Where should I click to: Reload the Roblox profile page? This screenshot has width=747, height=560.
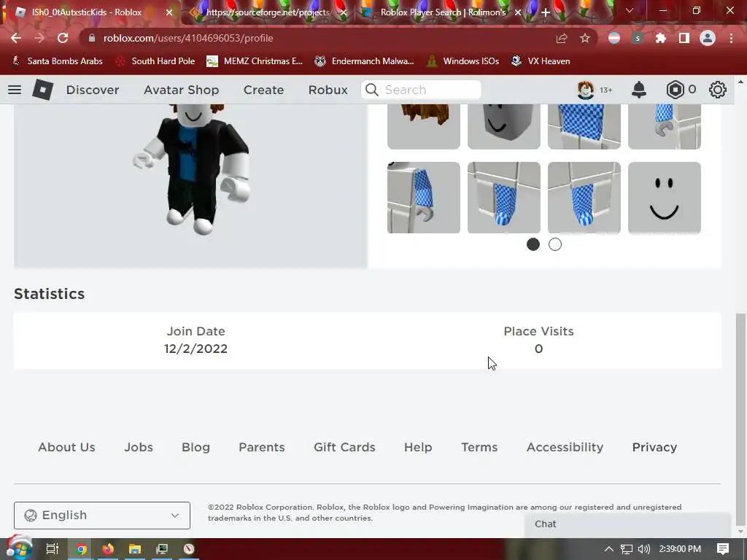pyautogui.click(x=63, y=38)
